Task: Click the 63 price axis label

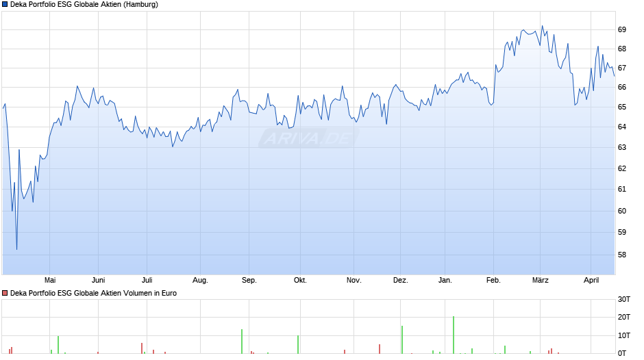Action: coord(622,147)
